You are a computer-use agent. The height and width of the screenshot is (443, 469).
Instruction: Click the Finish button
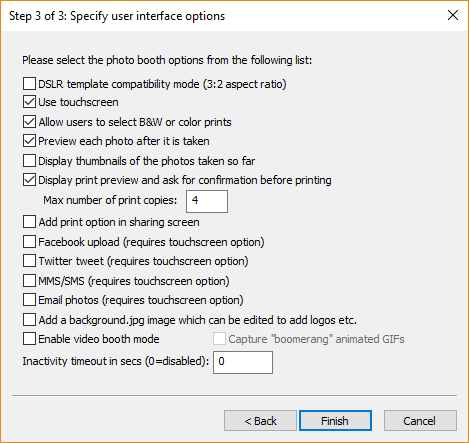click(x=335, y=421)
